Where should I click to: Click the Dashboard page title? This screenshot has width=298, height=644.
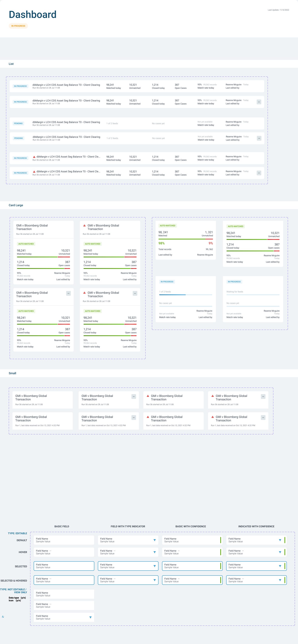click(33, 14)
